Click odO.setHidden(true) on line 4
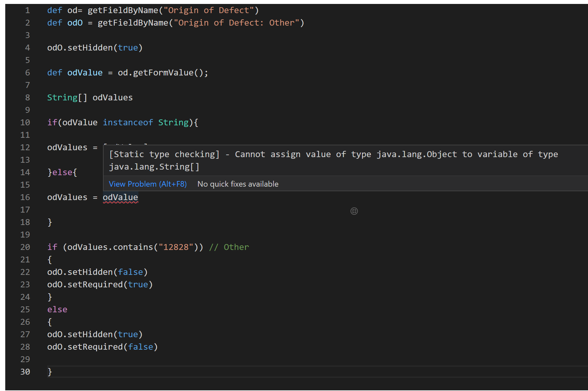This screenshot has height=391, width=588. pos(95,48)
